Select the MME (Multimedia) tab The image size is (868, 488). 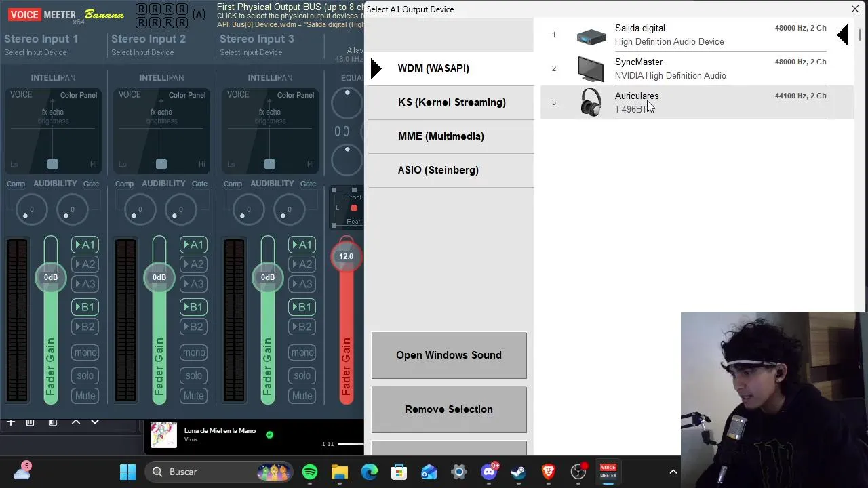point(451,136)
